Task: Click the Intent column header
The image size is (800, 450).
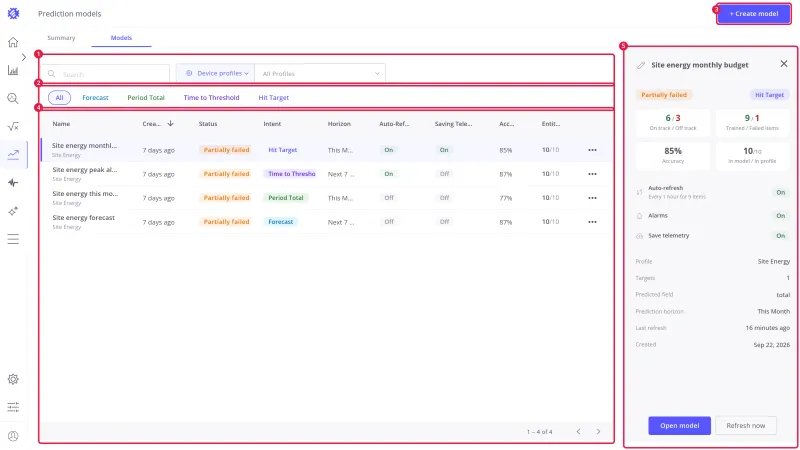Action: pos(272,123)
